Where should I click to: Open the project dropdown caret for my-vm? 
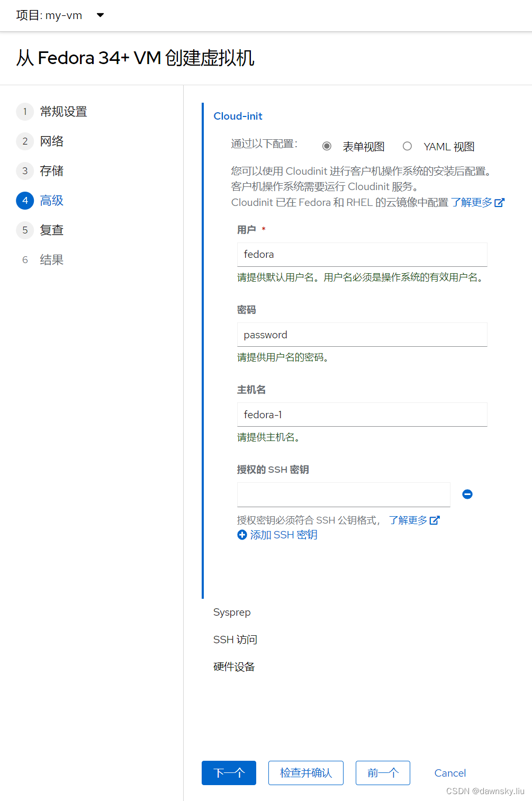[100, 15]
